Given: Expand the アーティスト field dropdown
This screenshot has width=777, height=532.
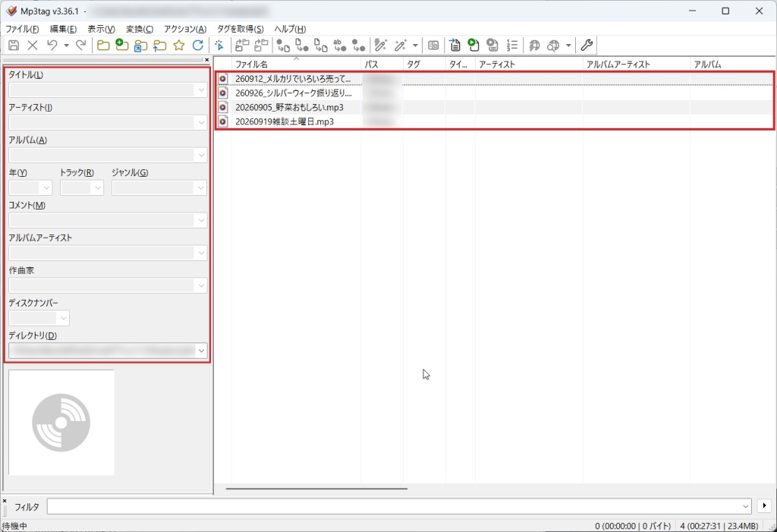Looking at the screenshot, I should point(201,122).
